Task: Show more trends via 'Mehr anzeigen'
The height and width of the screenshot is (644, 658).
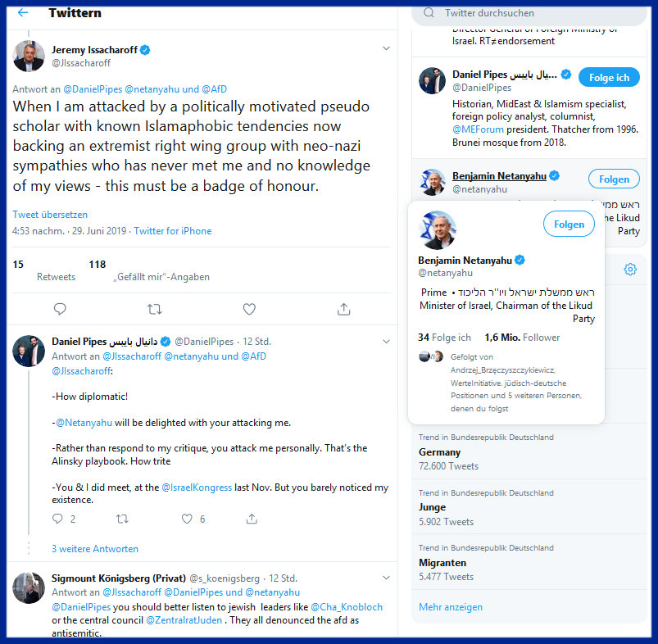Action: pyautogui.click(x=451, y=606)
